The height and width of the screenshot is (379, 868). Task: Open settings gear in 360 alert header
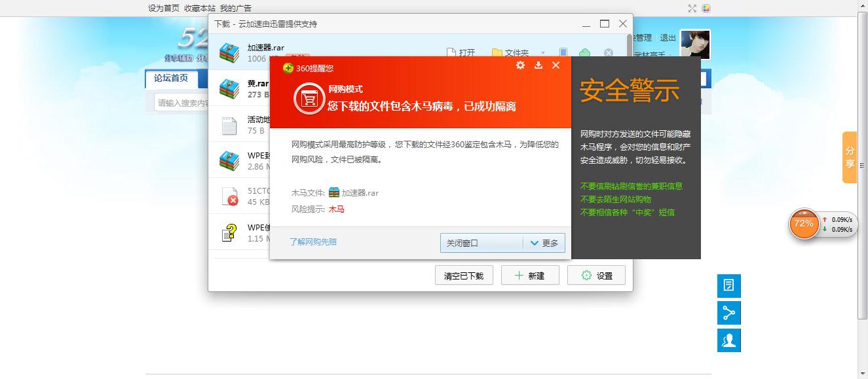click(x=520, y=65)
